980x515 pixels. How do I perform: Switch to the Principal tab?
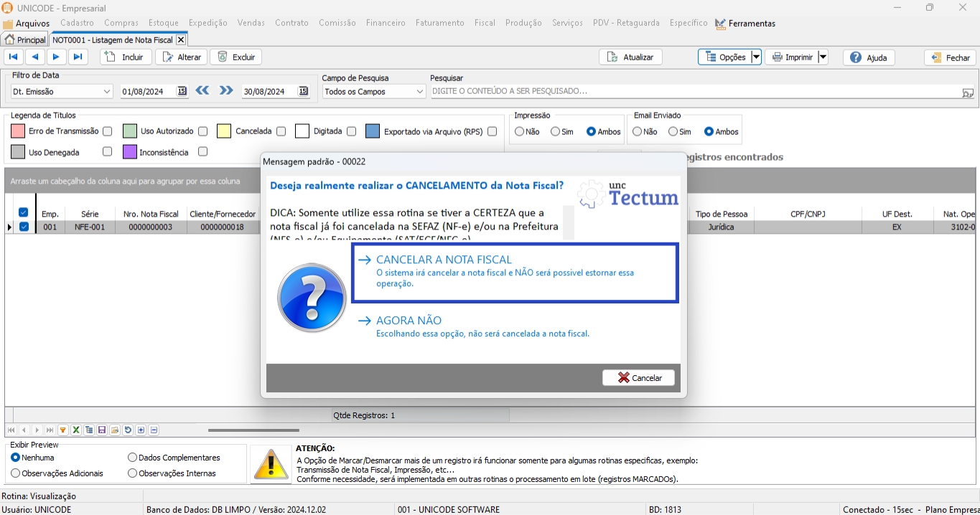(x=25, y=40)
